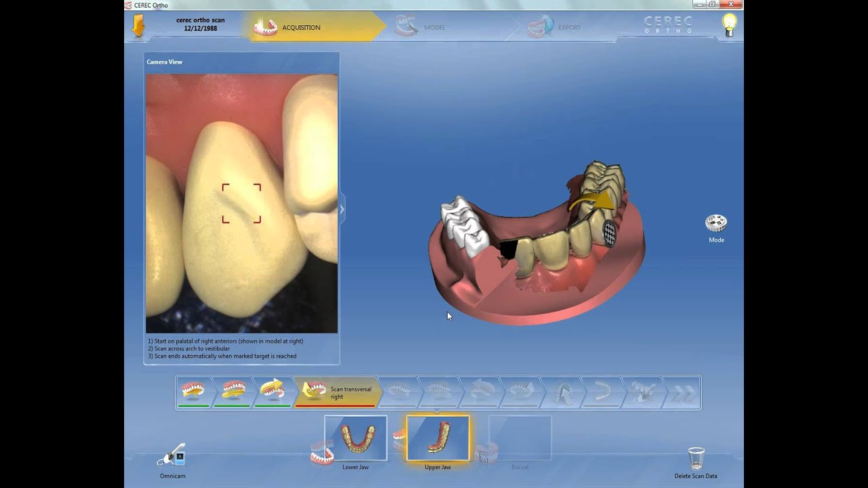Restore down the CEREC Ortho window

tap(712, 5)
